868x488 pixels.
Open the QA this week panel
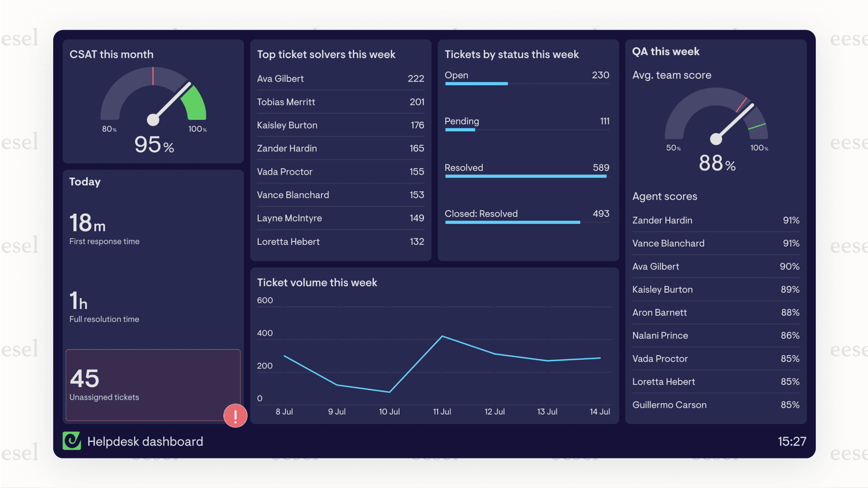(x=665, y=51)
